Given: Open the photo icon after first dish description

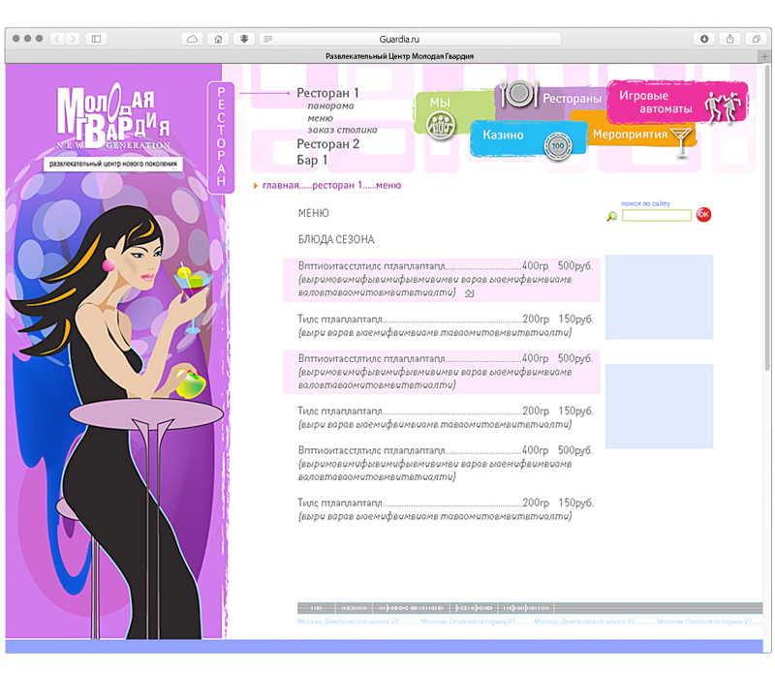Looking at the screenshot, I should pyautogui.click(x=469, y=293).
